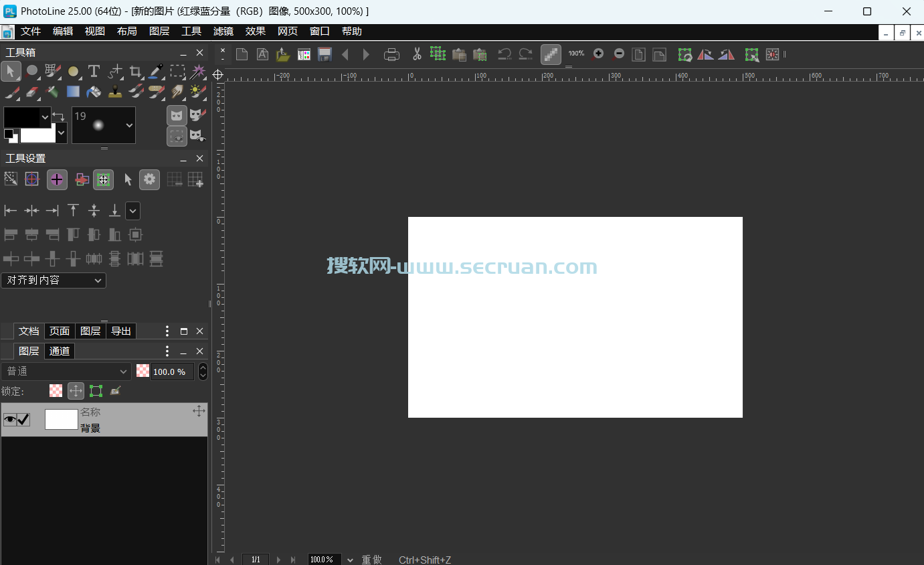Switch to the 导出 tab
The width and height of the screenshot is (924, 565).
point(121,331)
